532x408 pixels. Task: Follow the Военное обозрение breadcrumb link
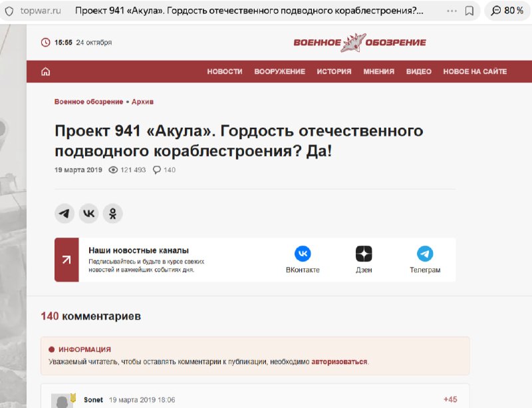tap(88, 102)
